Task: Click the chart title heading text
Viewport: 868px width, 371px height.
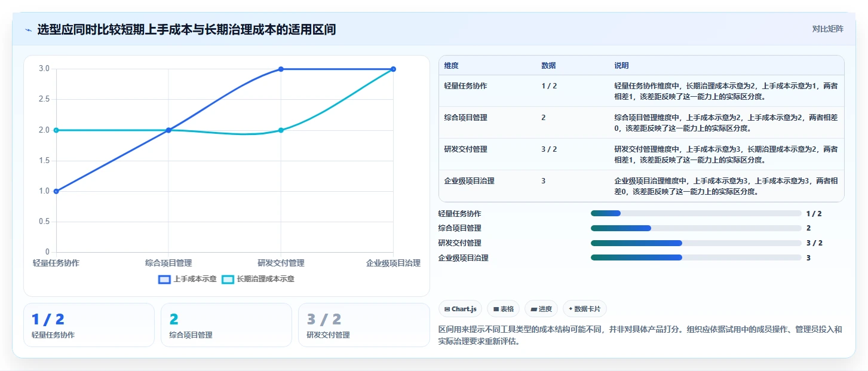Action: click(186, 29)
